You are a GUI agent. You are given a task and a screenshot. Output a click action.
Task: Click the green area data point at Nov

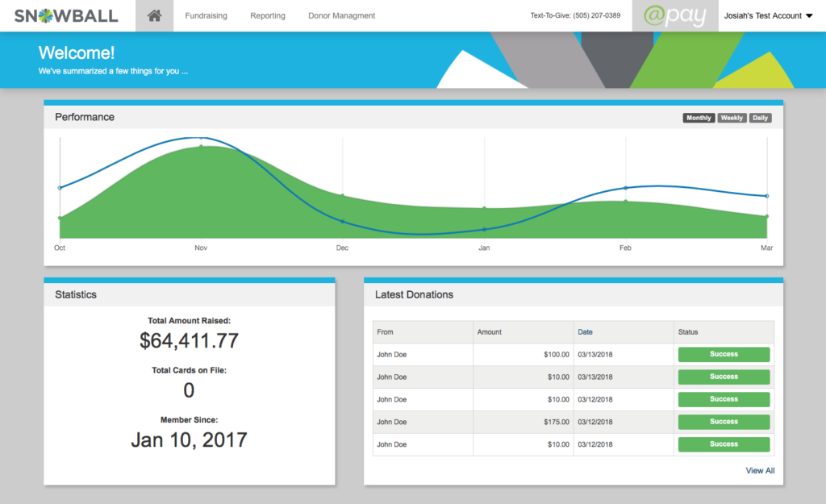pyautogui.click(x=201, y=147)
